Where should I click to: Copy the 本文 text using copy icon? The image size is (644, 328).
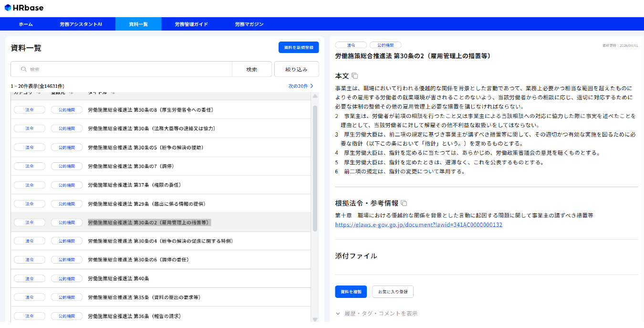pyautogui.click(x=354, y=76)
